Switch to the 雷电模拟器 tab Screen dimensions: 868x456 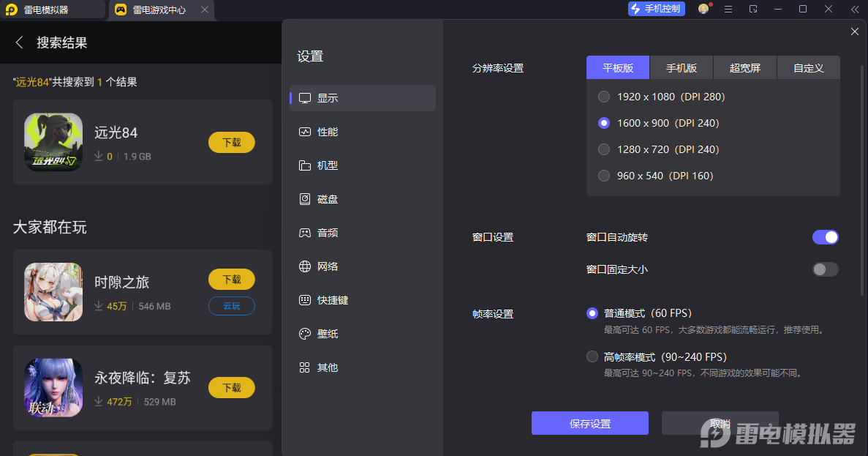tap(53, 10)
